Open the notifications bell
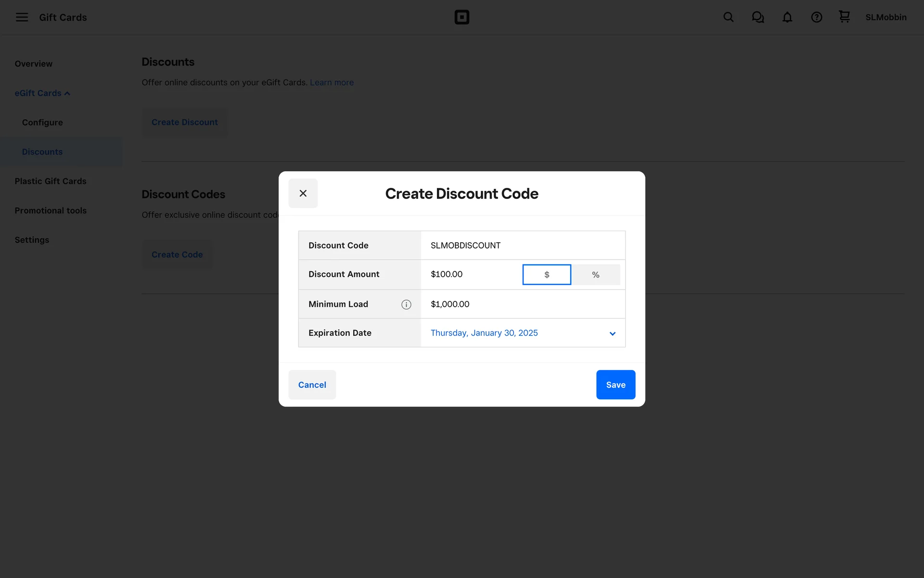Screen dimensions: 924x578 coord(787,17)
